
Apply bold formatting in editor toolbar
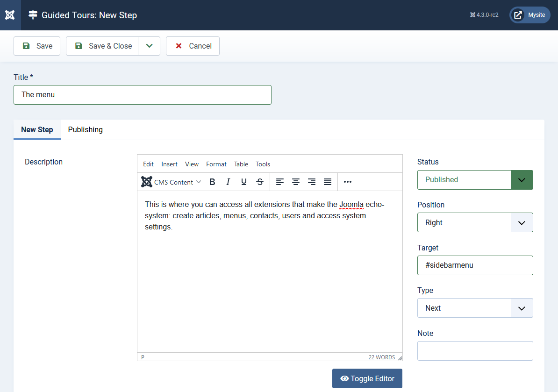pyautogui.click(x=212, y=182)
